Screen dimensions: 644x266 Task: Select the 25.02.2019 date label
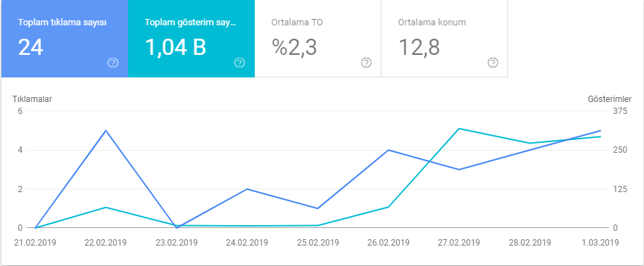pyautogui.click(x=318, y=242)
